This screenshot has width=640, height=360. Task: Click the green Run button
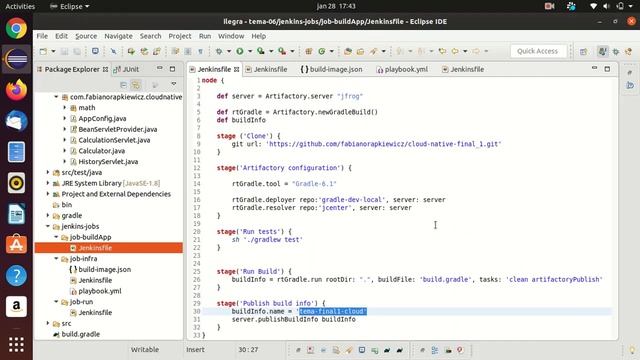click(240, 51)
